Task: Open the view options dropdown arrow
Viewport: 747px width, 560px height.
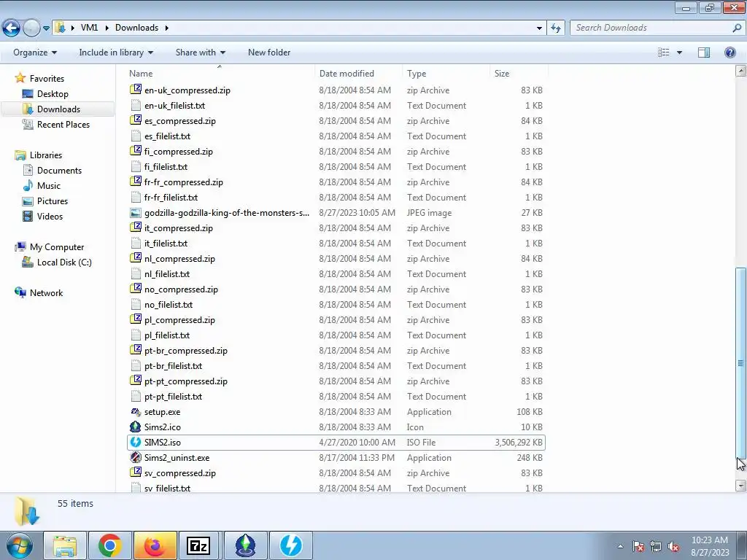Action: [x=679, y=52]
